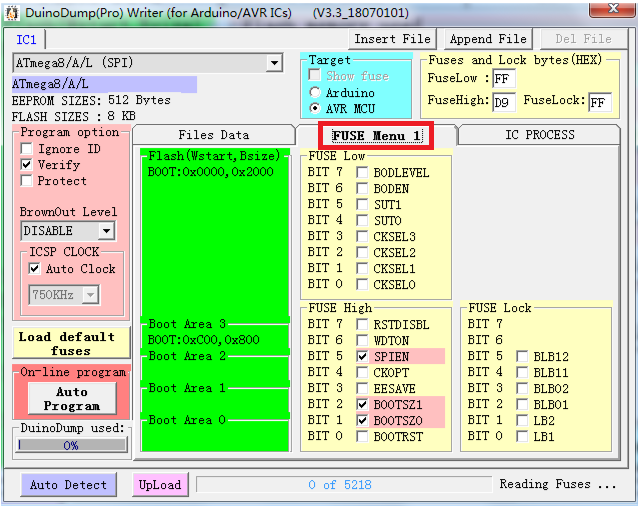Select the Arduino target radio button
Screen dimensions: 643x512
point(315,93)
